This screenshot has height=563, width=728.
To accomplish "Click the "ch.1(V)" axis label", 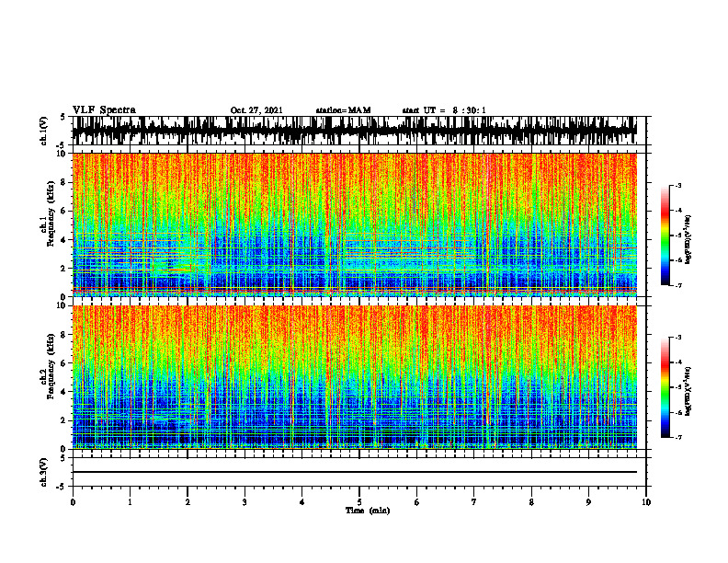I will click(x=44, y=131).
